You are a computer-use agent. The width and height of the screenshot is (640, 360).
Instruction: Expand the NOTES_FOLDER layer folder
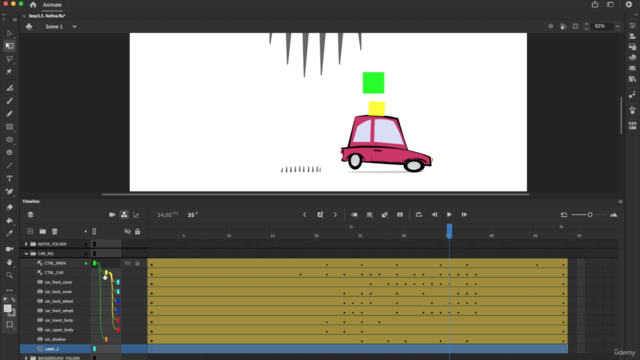(26, 244)
